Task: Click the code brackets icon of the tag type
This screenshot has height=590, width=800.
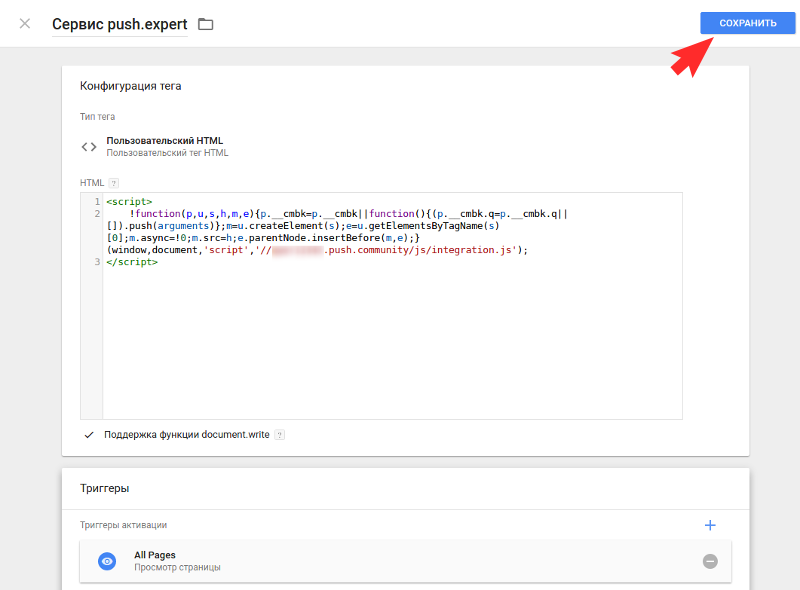Action: 89,147
